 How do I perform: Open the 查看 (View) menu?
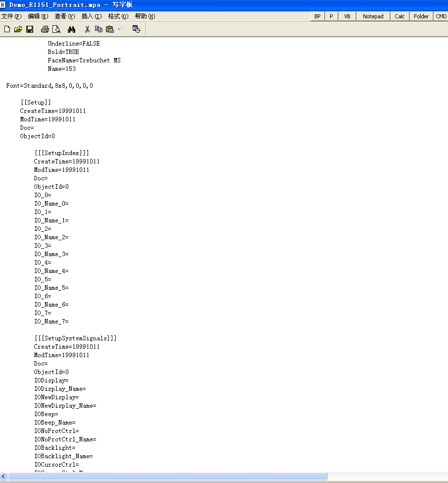pos(64,16)
